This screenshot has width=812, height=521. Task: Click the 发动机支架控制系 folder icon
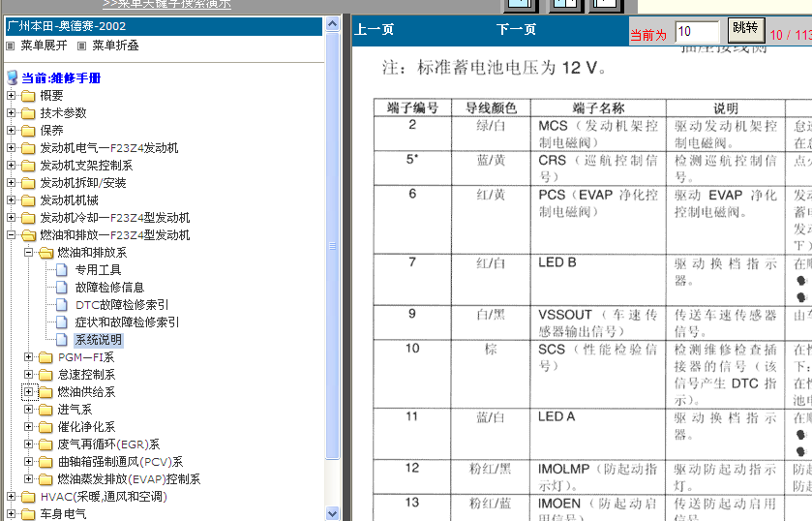point(28,166)
